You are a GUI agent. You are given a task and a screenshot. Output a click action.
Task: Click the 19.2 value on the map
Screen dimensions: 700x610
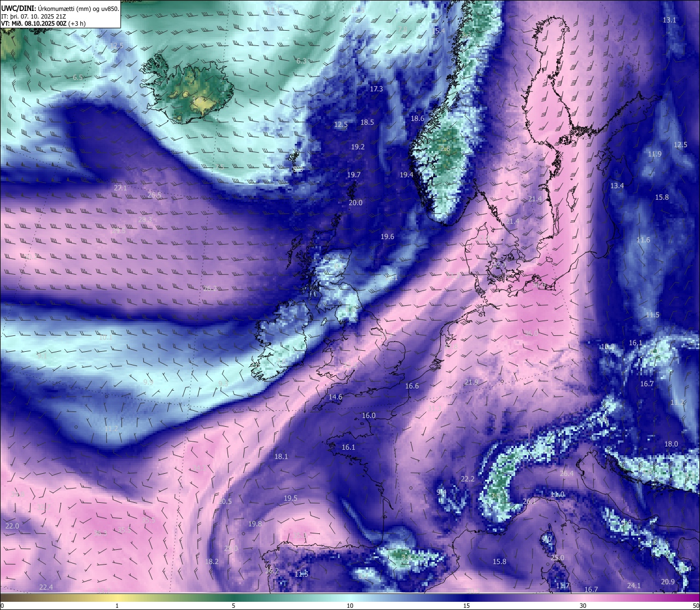[358, 147]
